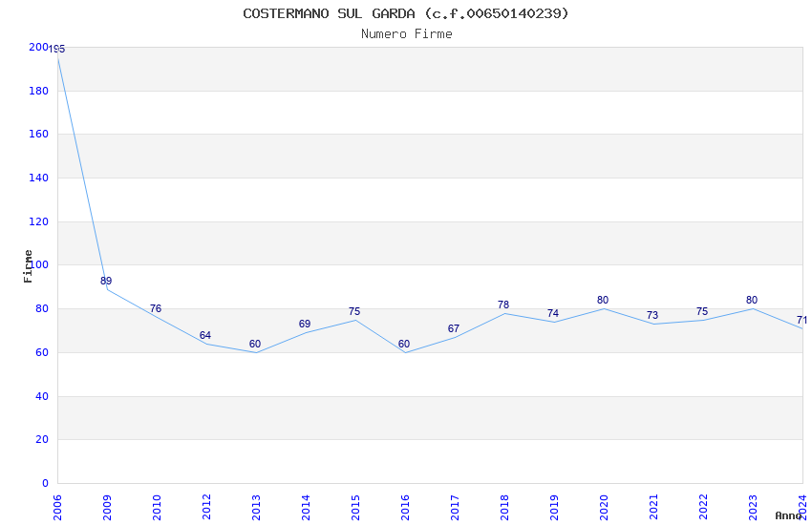The image size is (812, 525).
Task: Click the 2013 year label on x-axis
Action: point(256,508)
